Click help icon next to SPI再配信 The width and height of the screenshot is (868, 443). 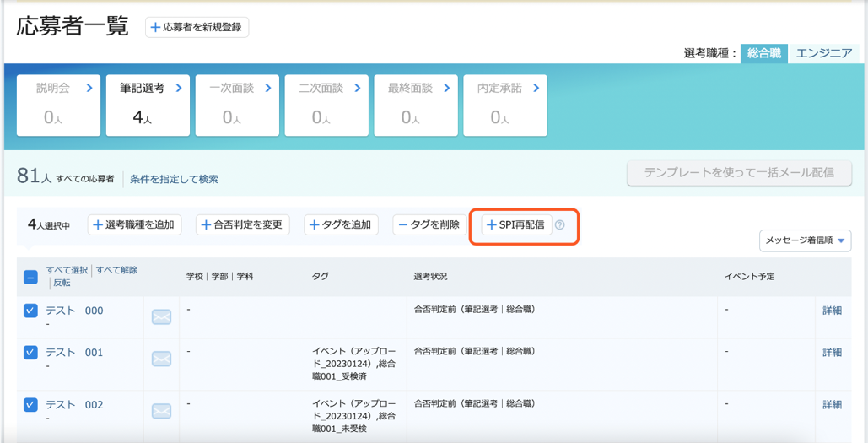tap(559, 225)
